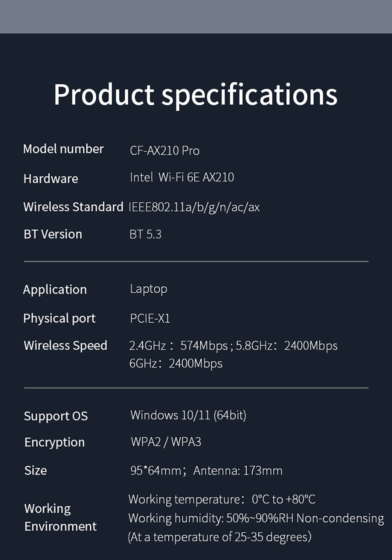Select the Windows 10/11 (64bit) value
This screenshot has height=560, width=392.
click(x=188, y=415)
